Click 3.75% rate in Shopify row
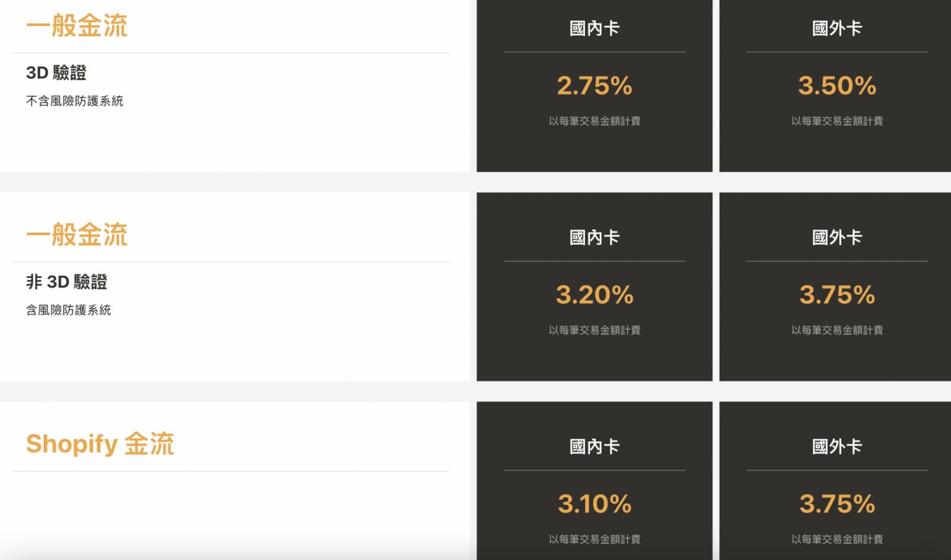This screenshot has height=560, width=951. (x=837, y=504)
